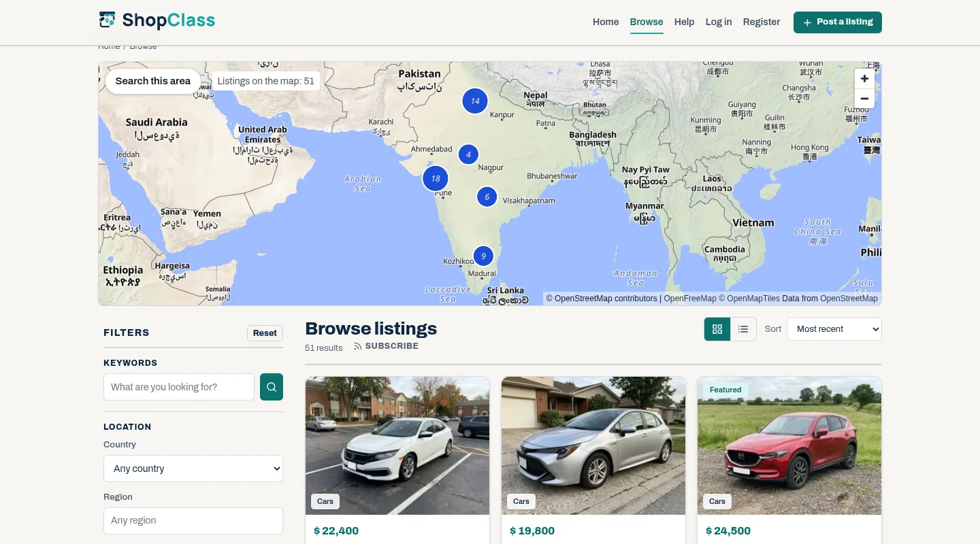Image resolution: width=980 pixels, height=544 pixels.
Task: Switch to grid view
Action: tap(717, 329)
